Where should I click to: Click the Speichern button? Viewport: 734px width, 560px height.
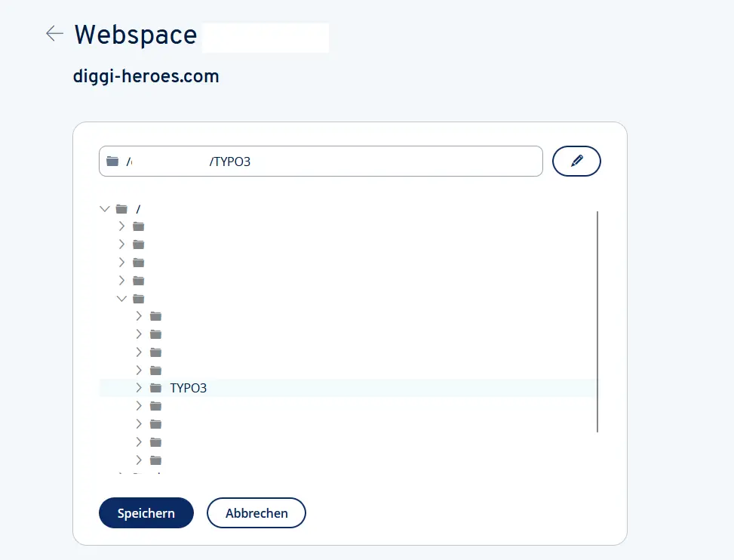click(146, 512)
